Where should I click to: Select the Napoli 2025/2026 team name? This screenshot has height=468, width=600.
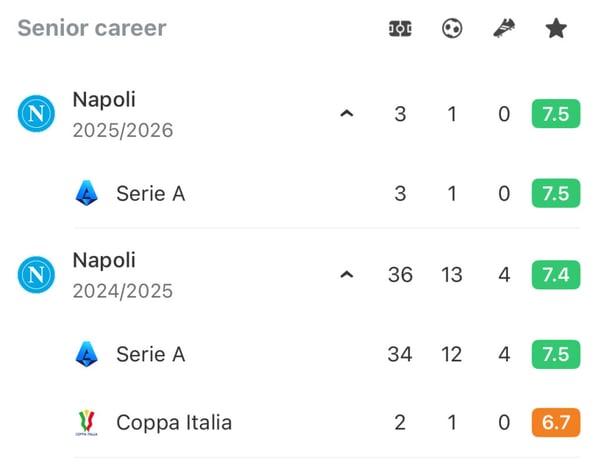[104, 99]
